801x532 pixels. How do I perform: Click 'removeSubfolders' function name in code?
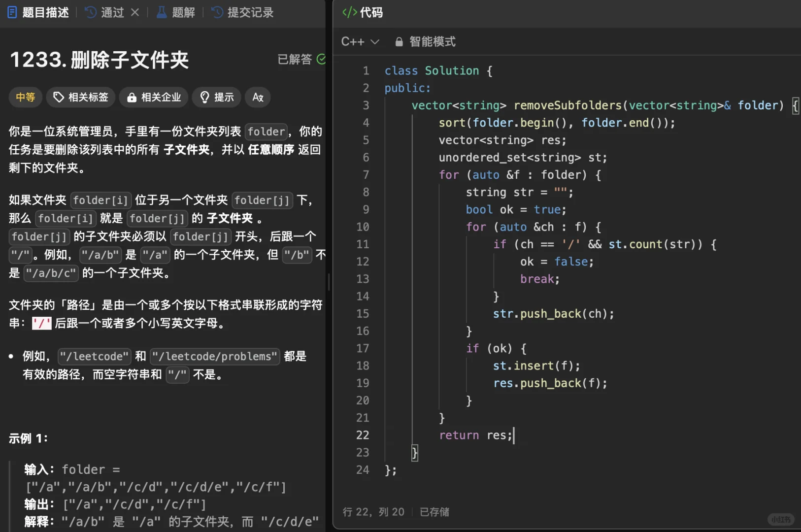point(567,105)
